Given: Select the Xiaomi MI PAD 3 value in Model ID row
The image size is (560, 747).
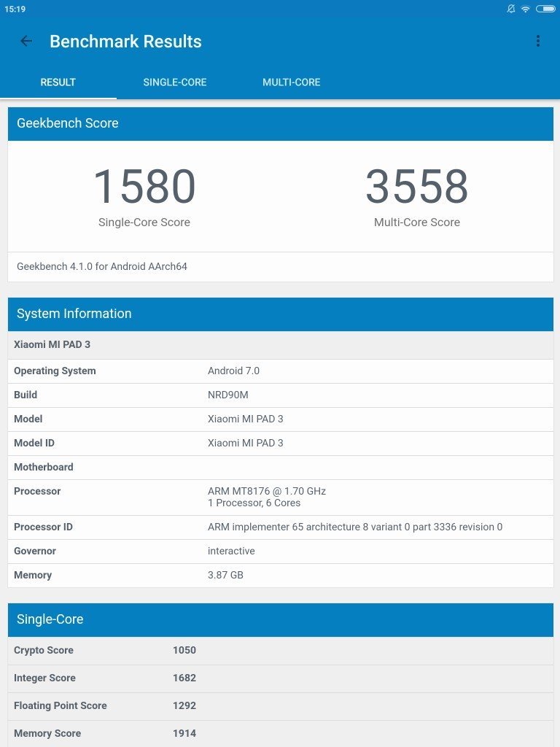Looking at the screenshot, I should pos(245,443).
